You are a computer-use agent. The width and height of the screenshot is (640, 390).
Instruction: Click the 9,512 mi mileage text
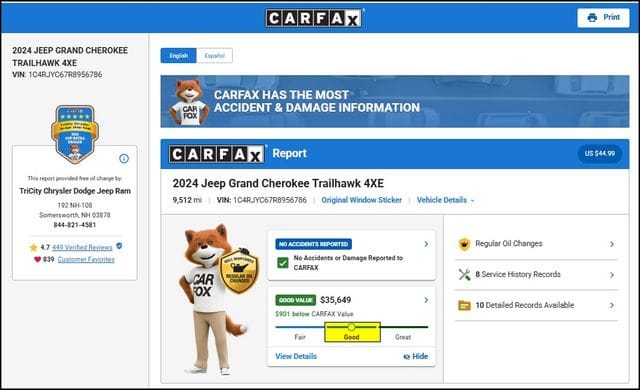pos(187,200)
